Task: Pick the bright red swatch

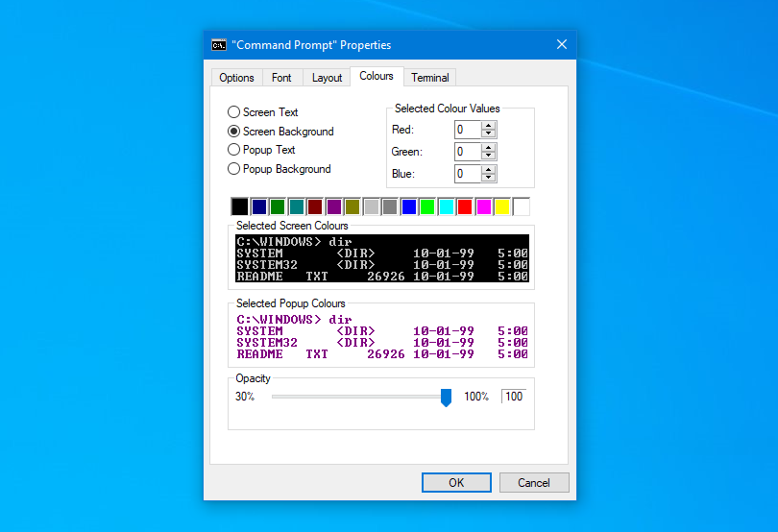Action: point(465,207)
